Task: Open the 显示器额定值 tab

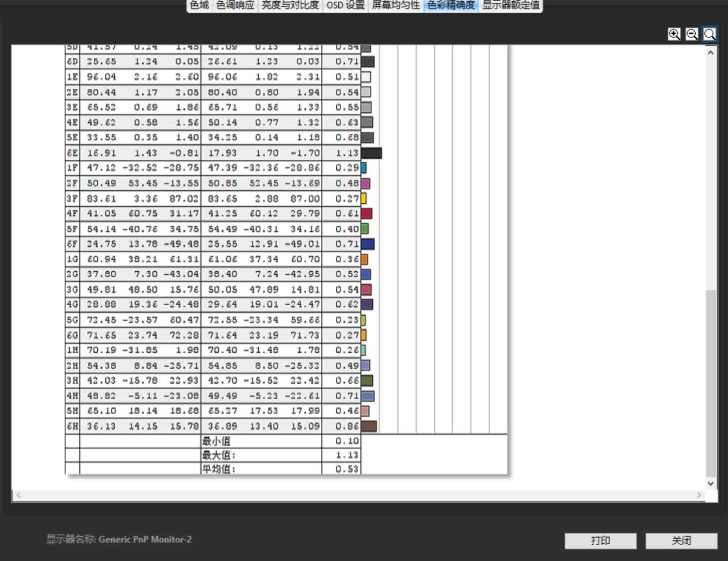Action: coord(511,6)
